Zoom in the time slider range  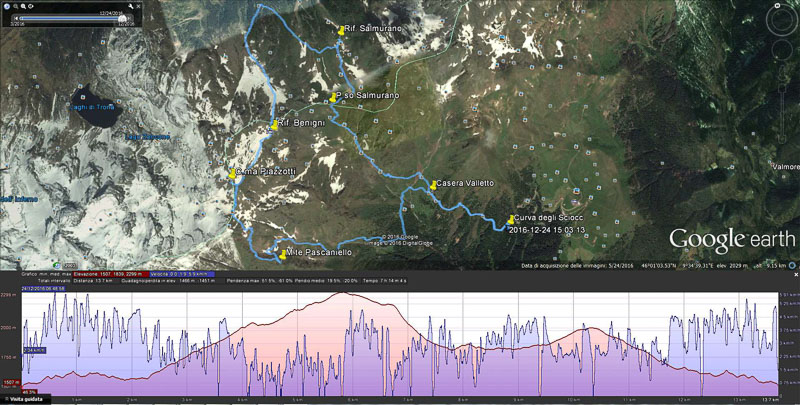coord(23,6)
